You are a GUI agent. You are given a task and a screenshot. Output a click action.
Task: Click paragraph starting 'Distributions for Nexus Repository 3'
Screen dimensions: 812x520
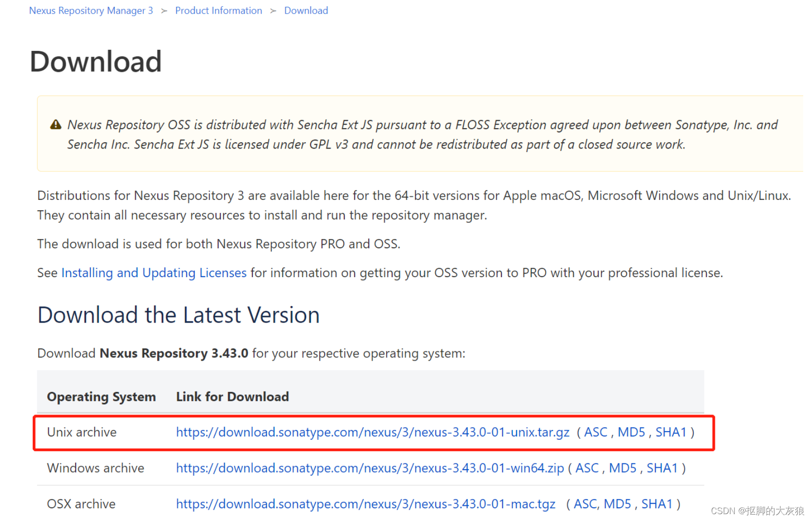(x=414, y=205)
